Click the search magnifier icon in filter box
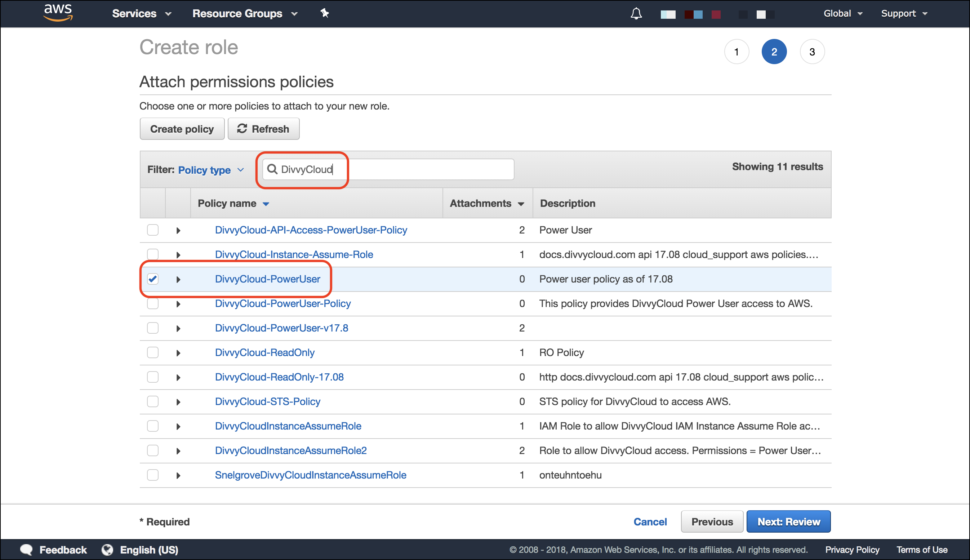970x560 pixels. tap(272, 169)
